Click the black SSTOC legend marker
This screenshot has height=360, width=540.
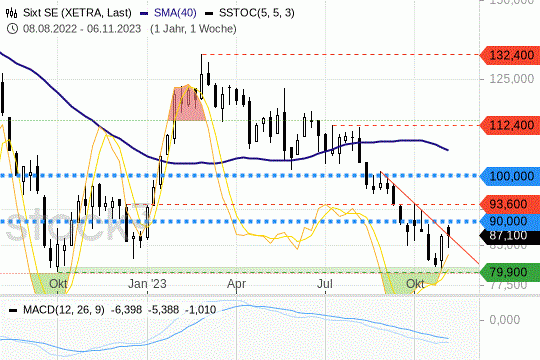click(209, 13)
